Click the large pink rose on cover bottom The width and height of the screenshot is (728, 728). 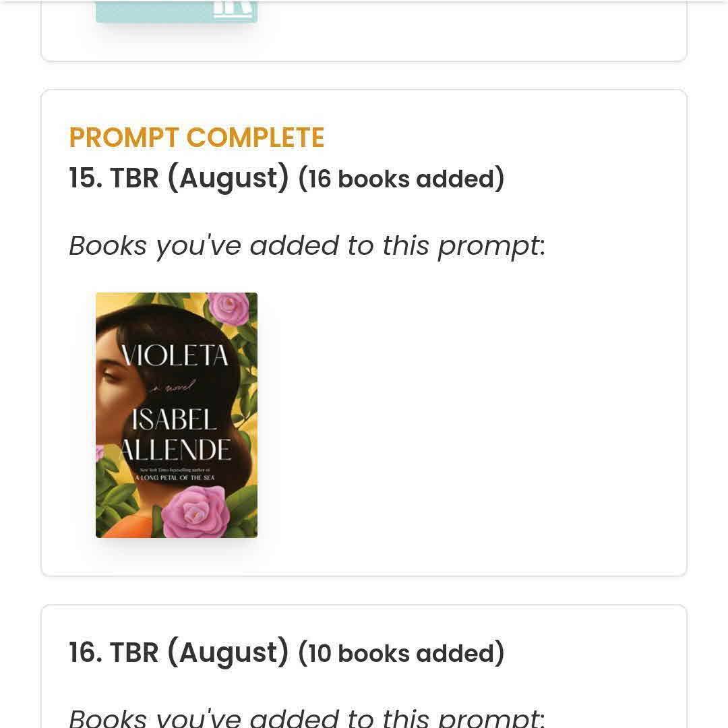(x=195, y=510)
